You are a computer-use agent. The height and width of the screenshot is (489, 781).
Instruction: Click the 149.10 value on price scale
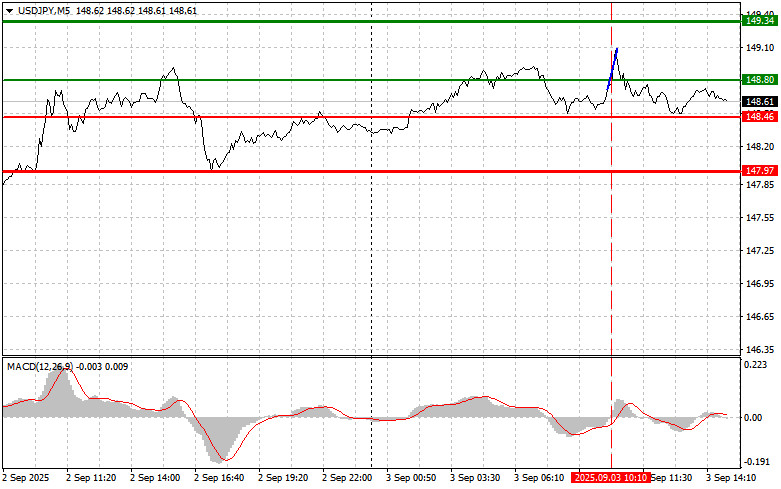[760, 48]
